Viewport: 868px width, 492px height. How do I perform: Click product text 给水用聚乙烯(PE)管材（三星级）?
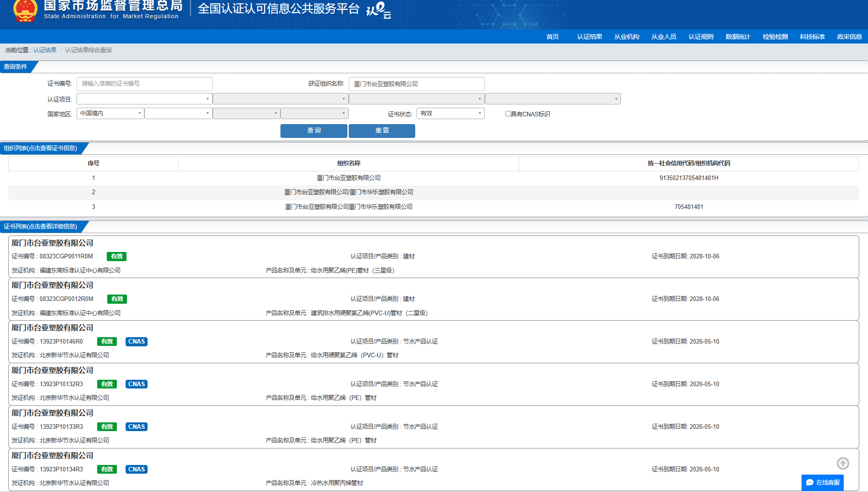[x=353, y=271]
